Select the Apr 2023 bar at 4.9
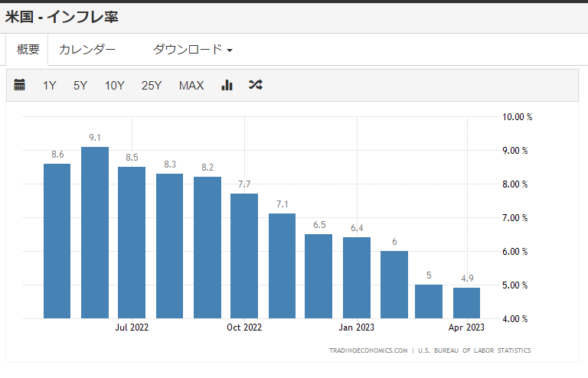The image size is (588, 378). pyautogui.click(x=466, y=303)
